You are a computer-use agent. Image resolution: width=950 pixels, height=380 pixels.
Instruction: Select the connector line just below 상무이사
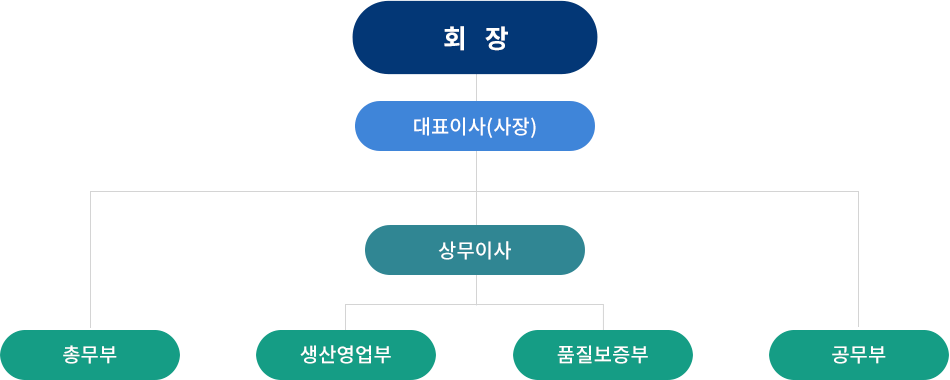point(476,289)
